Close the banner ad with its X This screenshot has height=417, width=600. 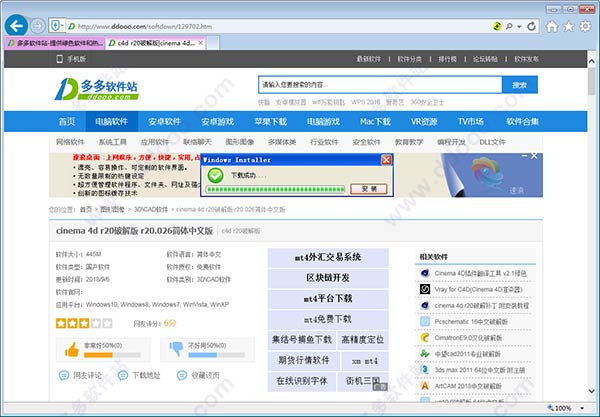(534, 156)
